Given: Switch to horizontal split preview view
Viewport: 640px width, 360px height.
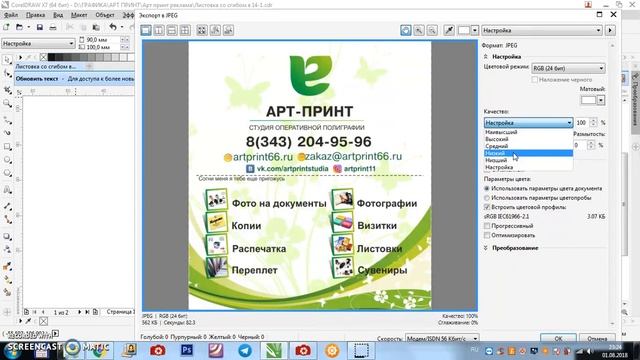Looking at the screenshot, I should (172, 30).
